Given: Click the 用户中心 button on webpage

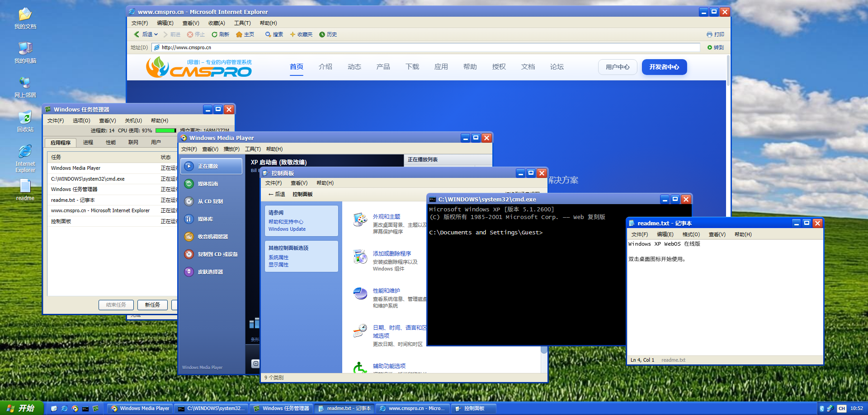Looking at the screenshot, I should coord(618,67).
